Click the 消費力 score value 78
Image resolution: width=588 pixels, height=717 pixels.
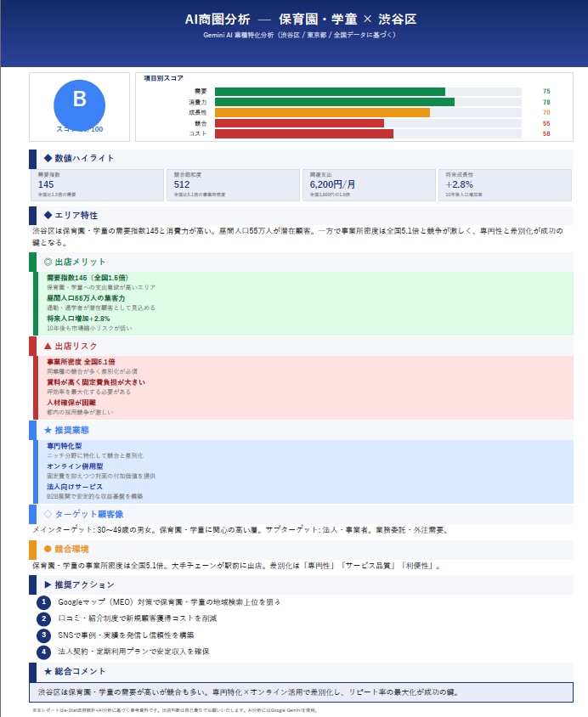pyautogui.click(x=546, y=102)
